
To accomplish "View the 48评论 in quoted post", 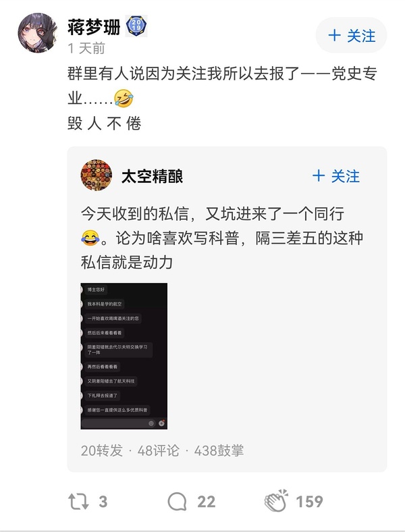I will pos(158,450).
